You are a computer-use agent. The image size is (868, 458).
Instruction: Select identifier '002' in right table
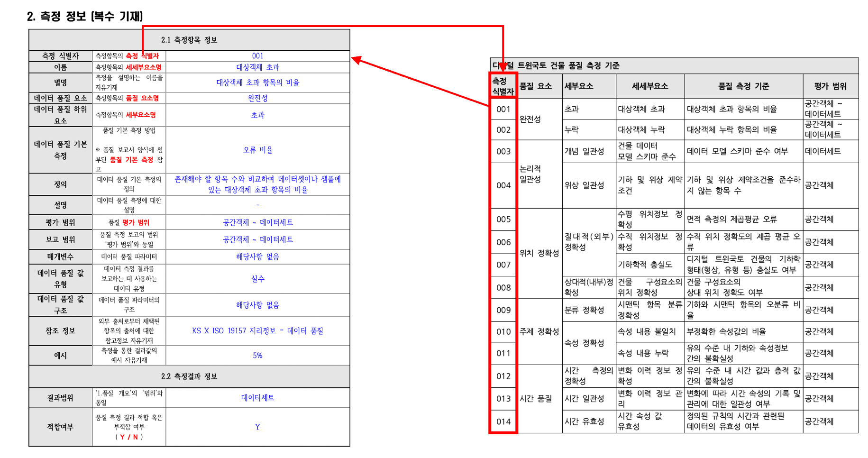(x=503, y=130)
